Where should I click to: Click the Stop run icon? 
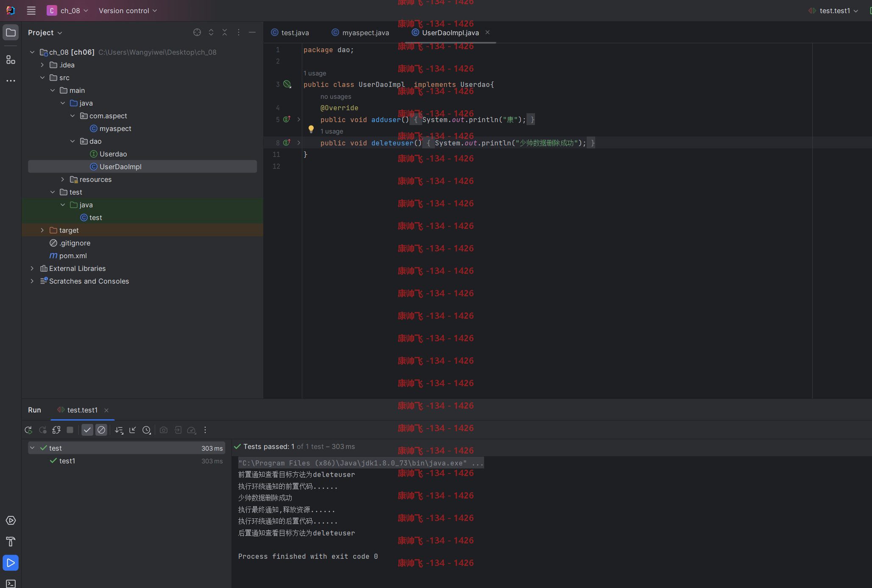(x=70, y=430)
